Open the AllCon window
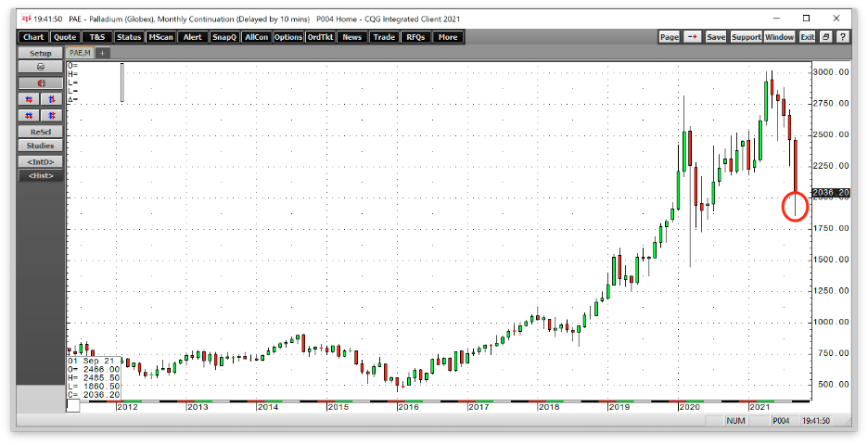The height and width of the screenshot is (445, 868). (x=256, y=37)
